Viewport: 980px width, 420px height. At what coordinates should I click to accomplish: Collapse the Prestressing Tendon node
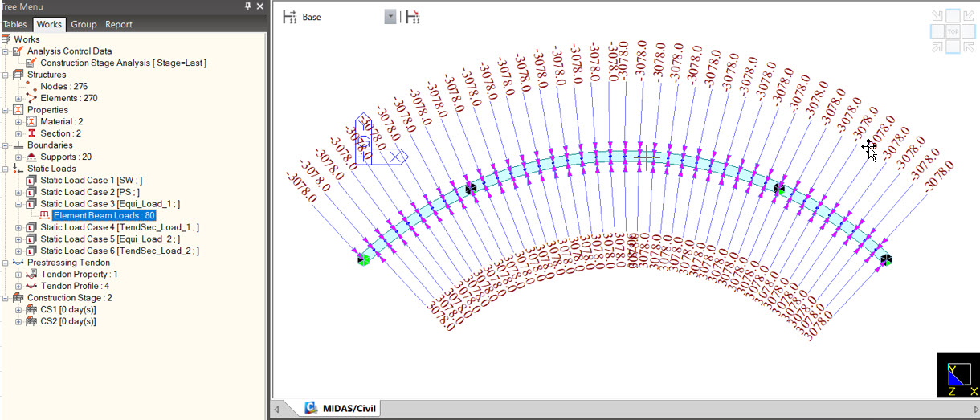click(x=6, y=263)
